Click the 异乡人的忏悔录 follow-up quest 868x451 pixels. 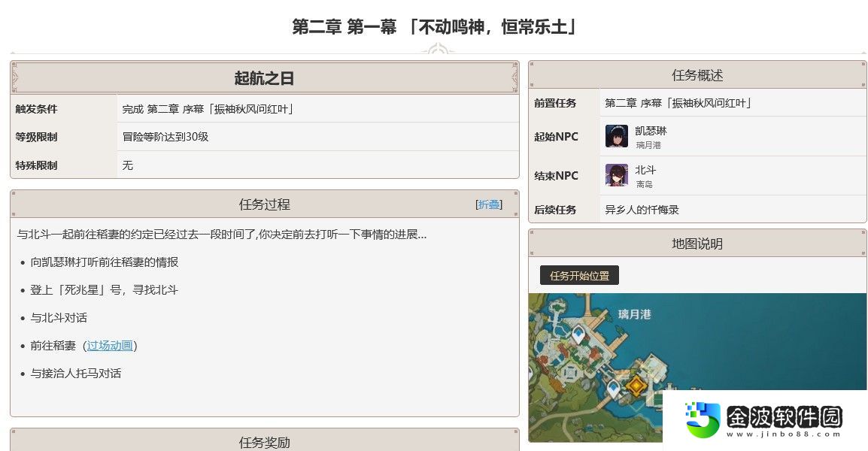pos(642,210)
